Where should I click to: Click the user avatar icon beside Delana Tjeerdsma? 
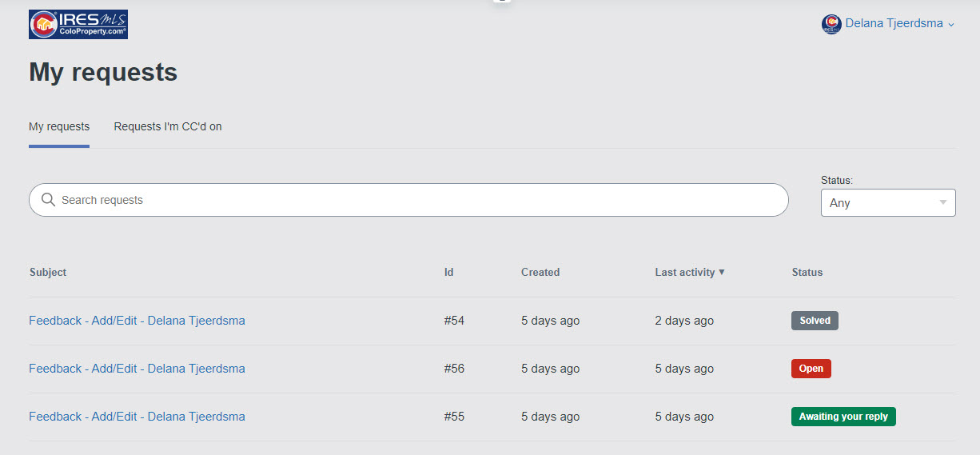[x=831, y=24]
